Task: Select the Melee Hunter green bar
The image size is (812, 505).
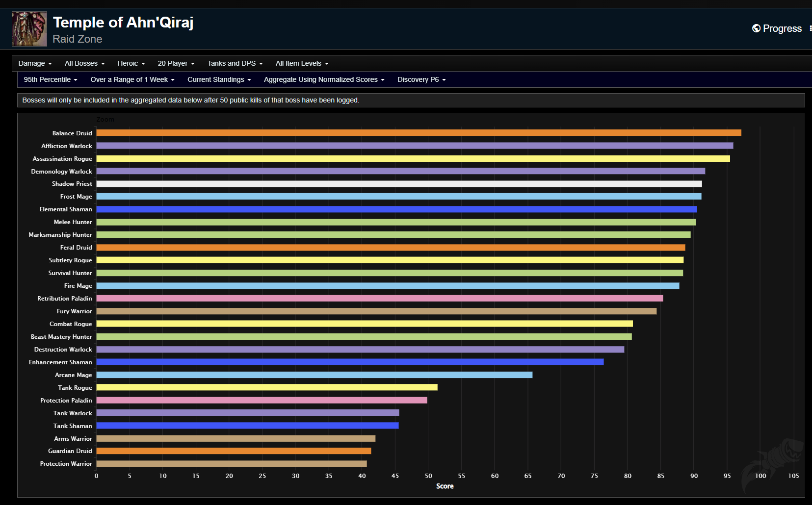Action: tap(396, 222)
